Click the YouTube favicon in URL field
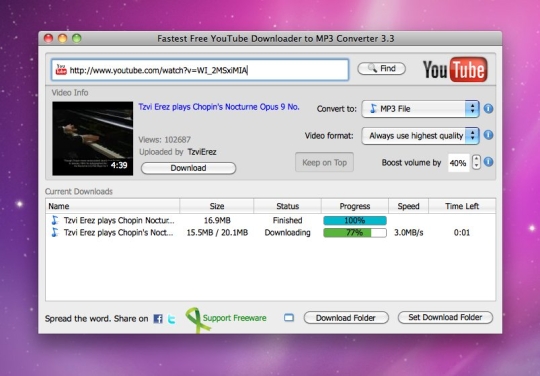The image size is (540, 376). point(61,70)
